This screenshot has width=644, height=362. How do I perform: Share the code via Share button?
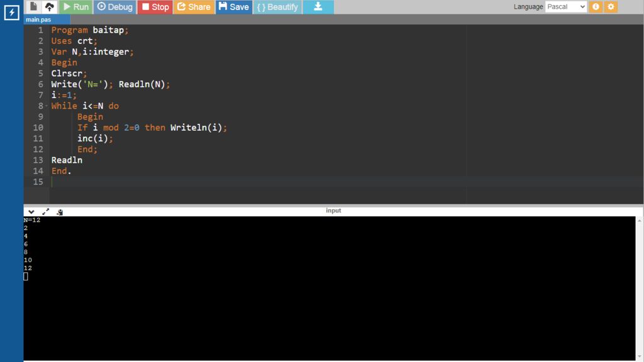click(194, 6)
